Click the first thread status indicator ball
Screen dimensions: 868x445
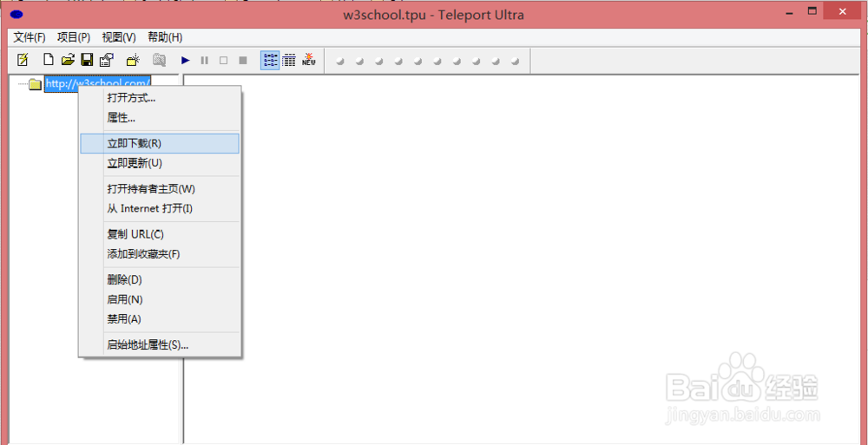[x=340, y=61]
